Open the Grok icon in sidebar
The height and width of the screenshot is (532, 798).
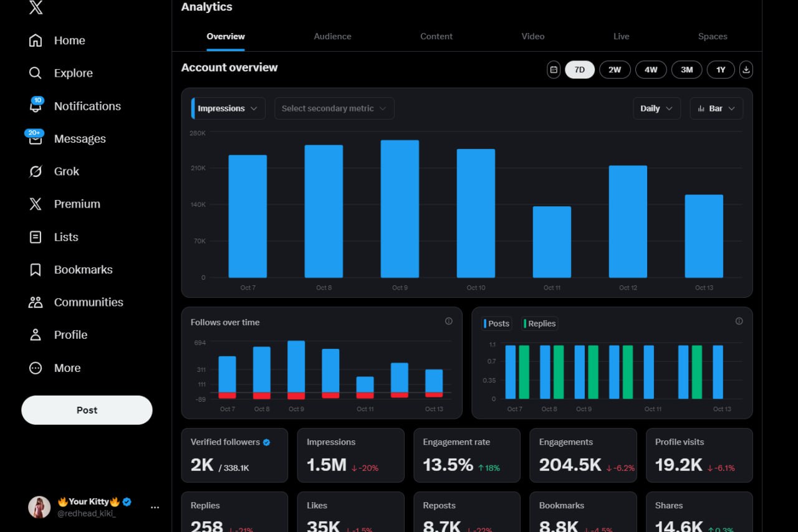click(36, 171)
